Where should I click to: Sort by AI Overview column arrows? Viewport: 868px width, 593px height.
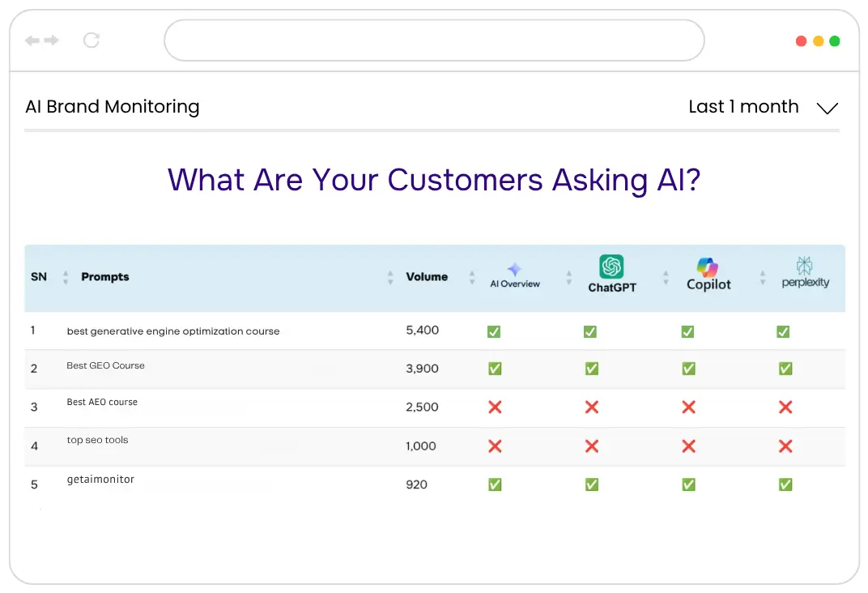pyautogui.click(x=568, y=277)
